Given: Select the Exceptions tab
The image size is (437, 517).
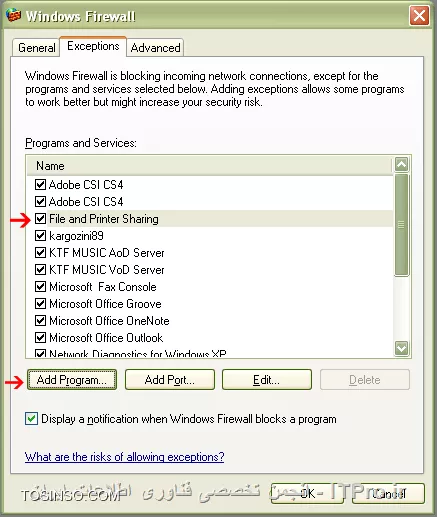Looking at the screenshot, I should pos(93,46).
